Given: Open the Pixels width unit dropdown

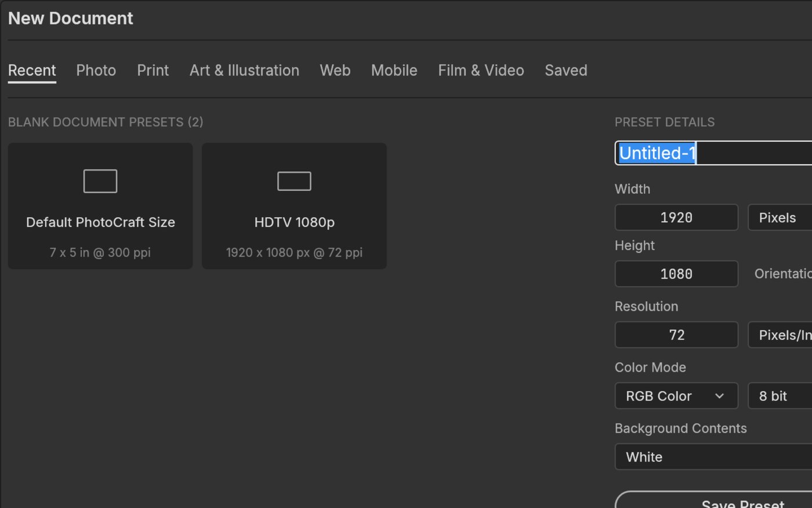Looking at the screenshot, I should [x=780, y=217].
